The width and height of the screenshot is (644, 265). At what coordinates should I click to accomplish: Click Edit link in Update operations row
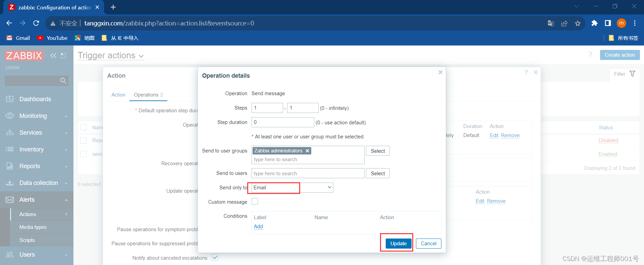(x=480, y=201)
